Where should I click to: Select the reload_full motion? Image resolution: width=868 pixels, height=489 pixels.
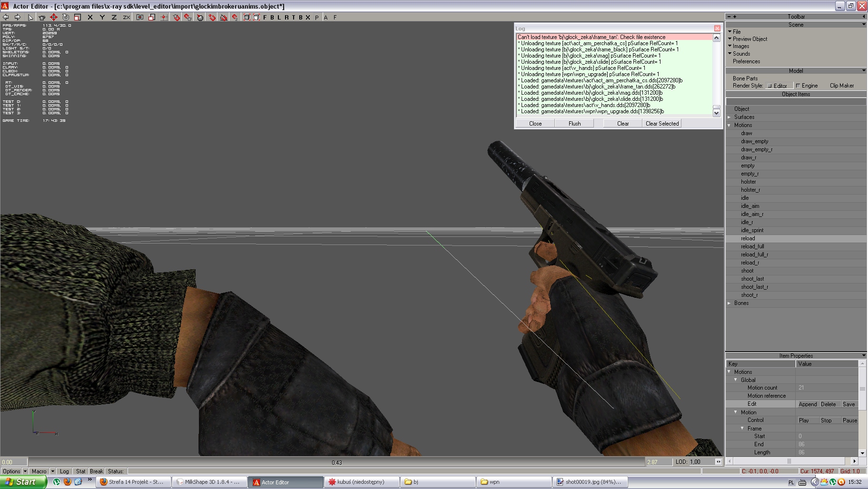[x=752, y=246]
